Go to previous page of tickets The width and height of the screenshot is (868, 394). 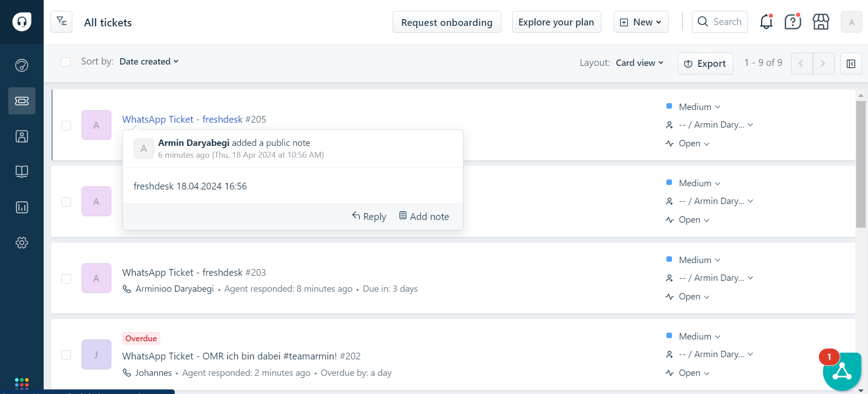pyautogui.click(x=802, y=64)
